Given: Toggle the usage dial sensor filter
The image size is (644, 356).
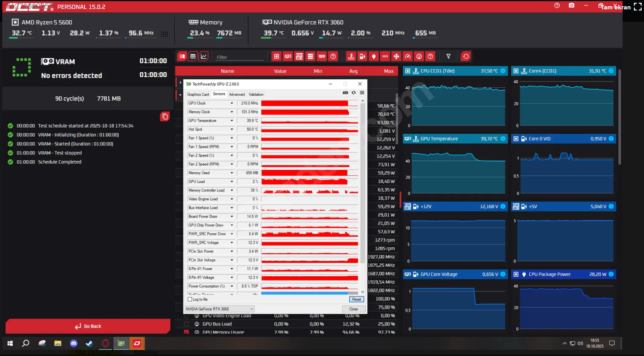Looking at the screenshot, I should [x=419, y=56].
